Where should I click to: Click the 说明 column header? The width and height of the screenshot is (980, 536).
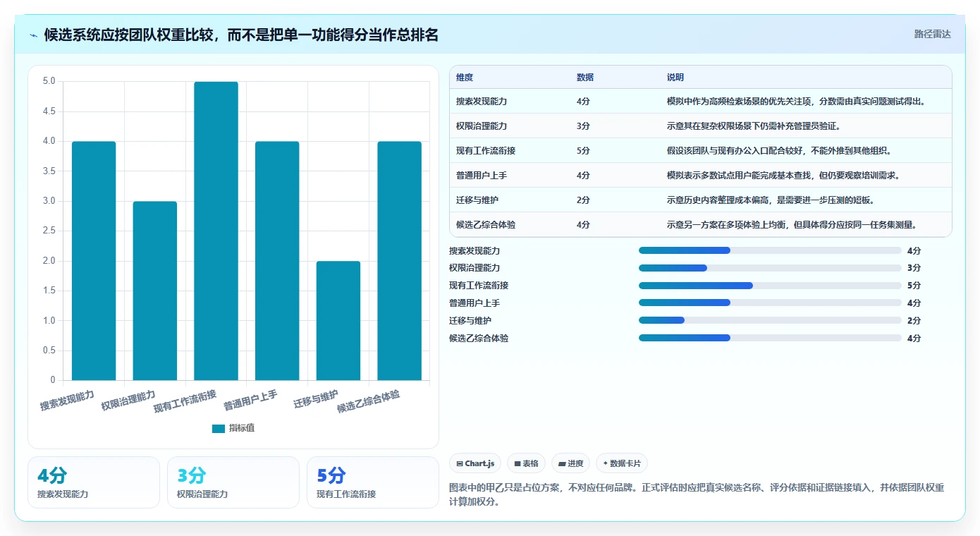click(675, 78)
